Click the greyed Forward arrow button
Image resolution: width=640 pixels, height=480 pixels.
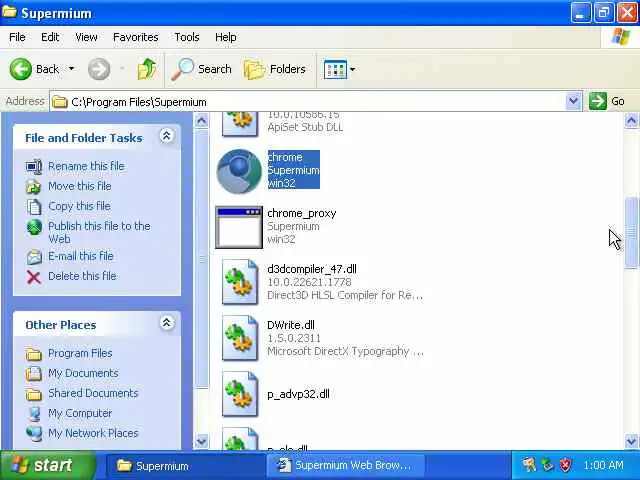[x=99, y=69]
